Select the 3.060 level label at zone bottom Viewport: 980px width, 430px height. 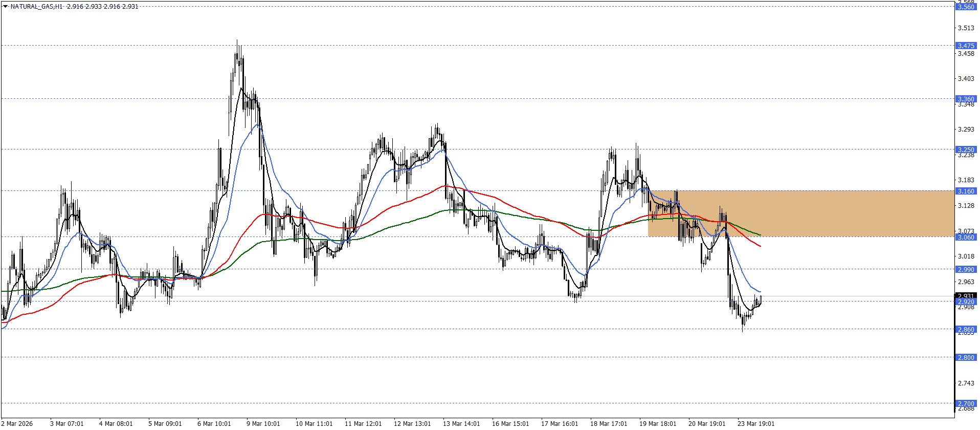966,237
